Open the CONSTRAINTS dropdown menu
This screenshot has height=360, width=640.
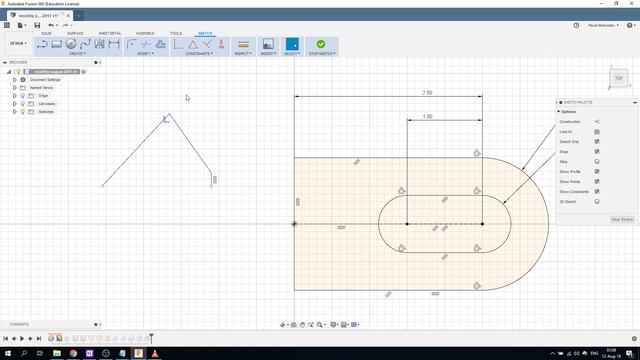[x=199, y=53]
